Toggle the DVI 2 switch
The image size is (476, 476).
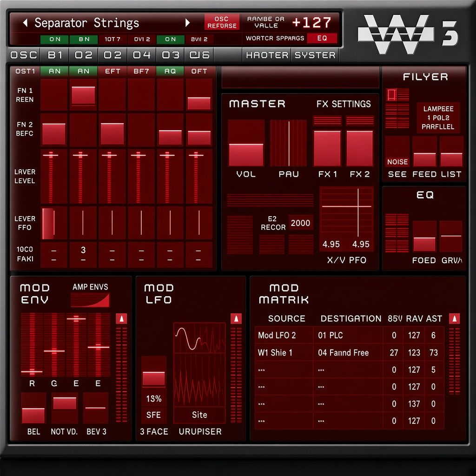(142, 39)
